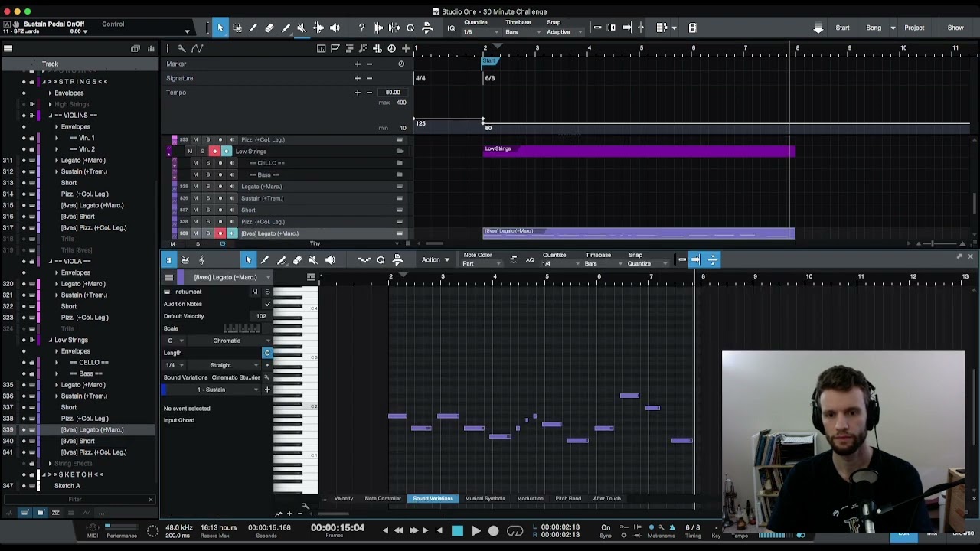Add a sound variation with the plus icon
Viewport: 980px width, 551px height.
(267, 390)
